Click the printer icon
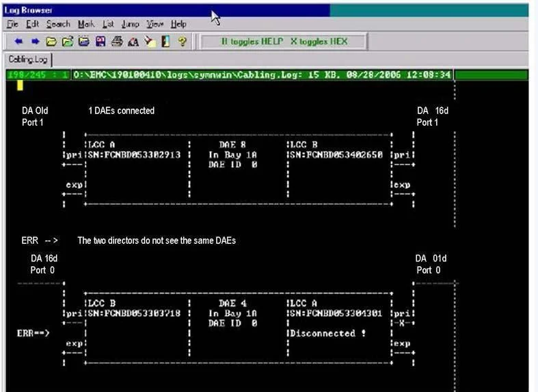538x392 pixels. coord(117,42)
